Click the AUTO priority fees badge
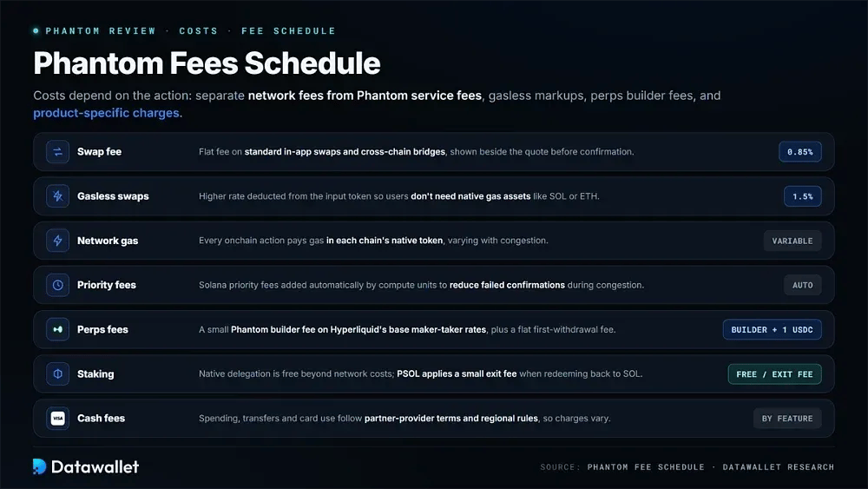 [x=803, y=285]
